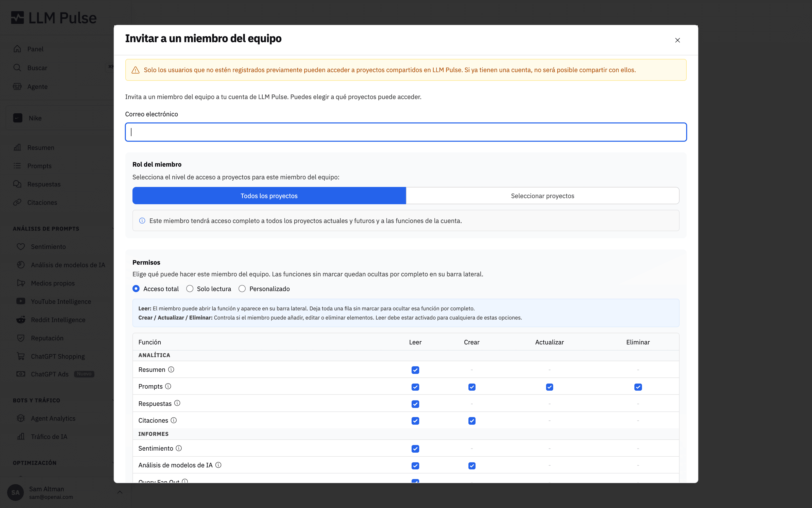Focus the Correo electrónico input field
This screenshot has height=508, width=812.
(406, 132)
